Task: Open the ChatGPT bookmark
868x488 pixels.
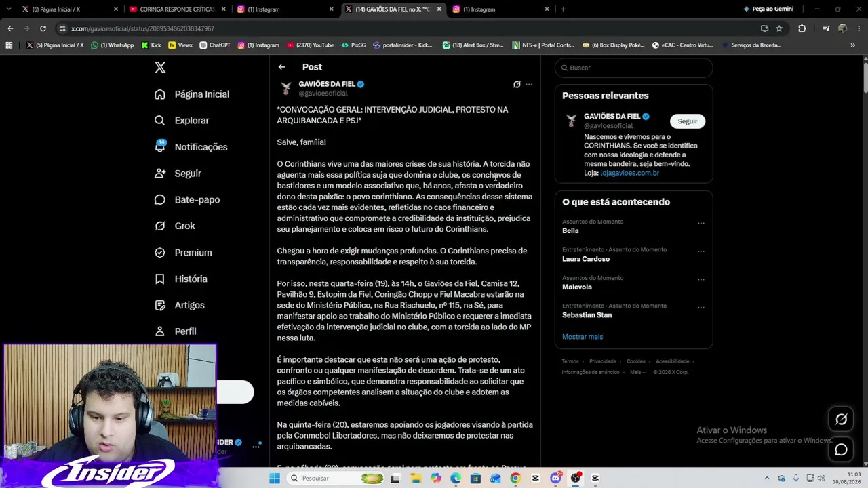Action: [x=215, y=45]
